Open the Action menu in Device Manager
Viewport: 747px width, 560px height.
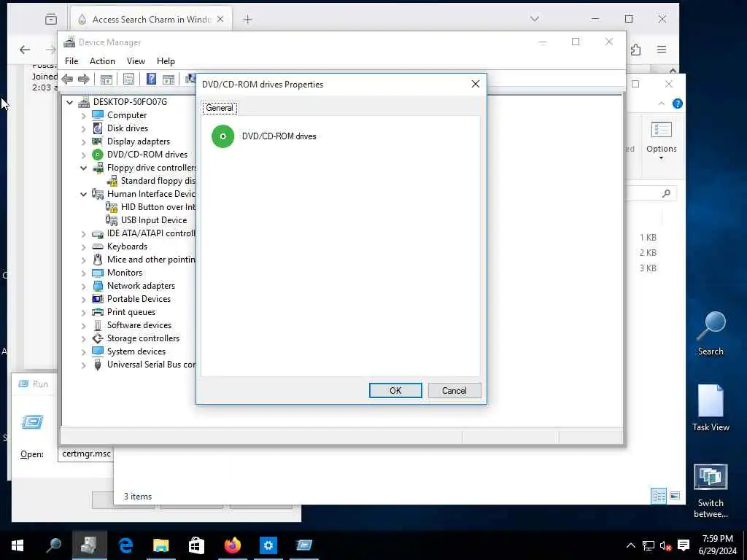coord(102,61)
